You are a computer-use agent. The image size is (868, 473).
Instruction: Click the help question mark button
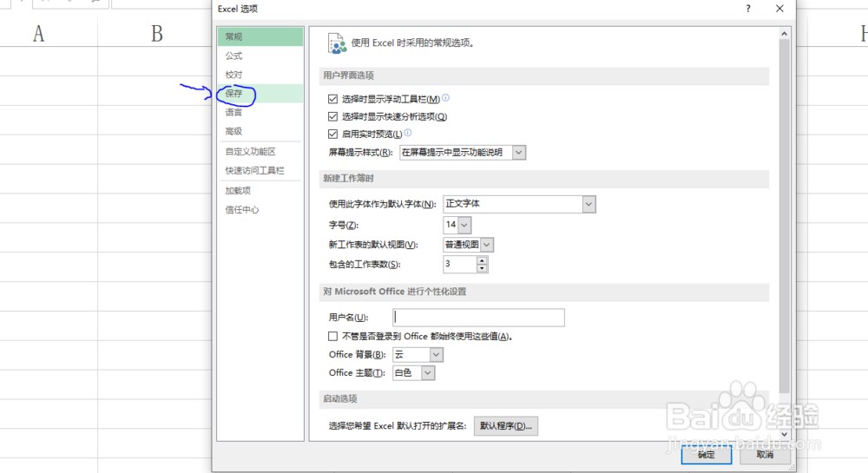point(748,9)
